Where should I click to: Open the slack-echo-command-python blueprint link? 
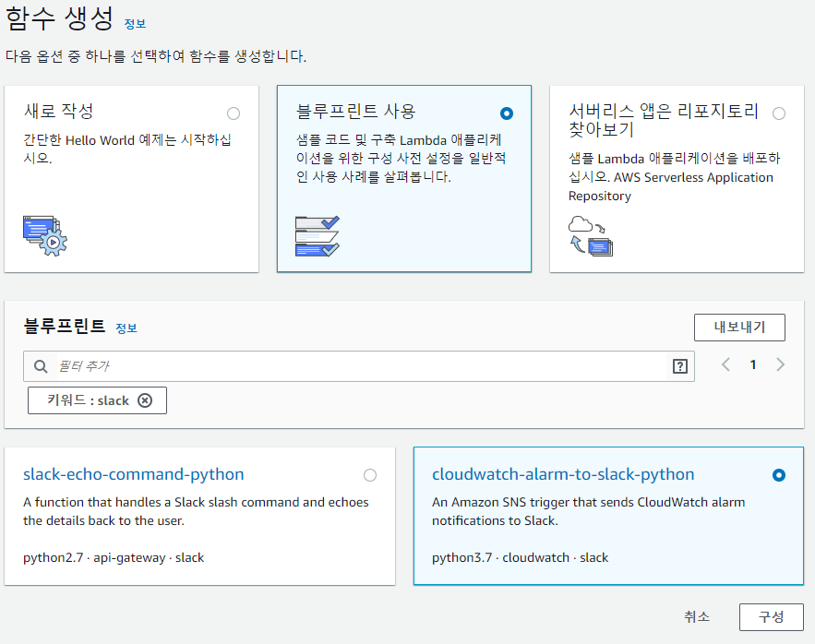[134, 474]
